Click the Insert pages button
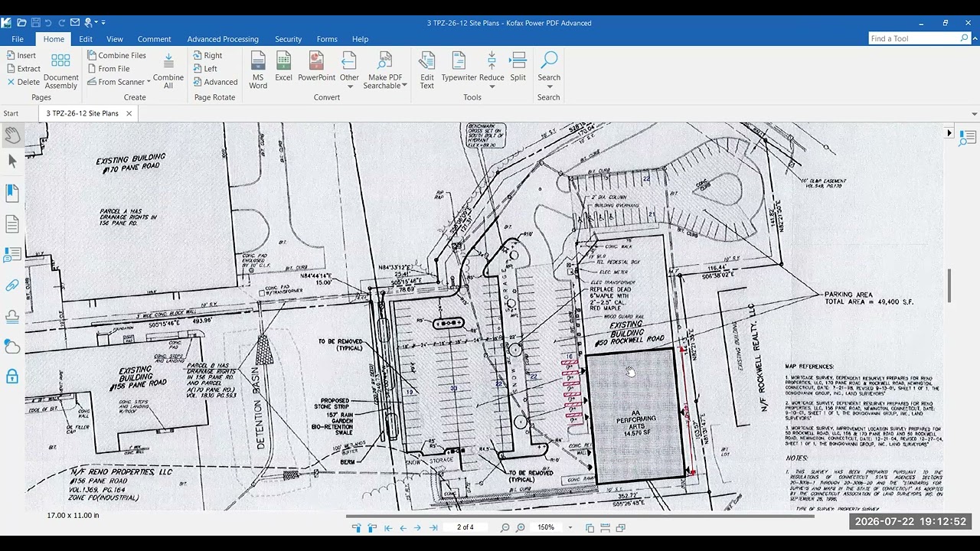This screenshot has height=551, width=980. point(21,55)
